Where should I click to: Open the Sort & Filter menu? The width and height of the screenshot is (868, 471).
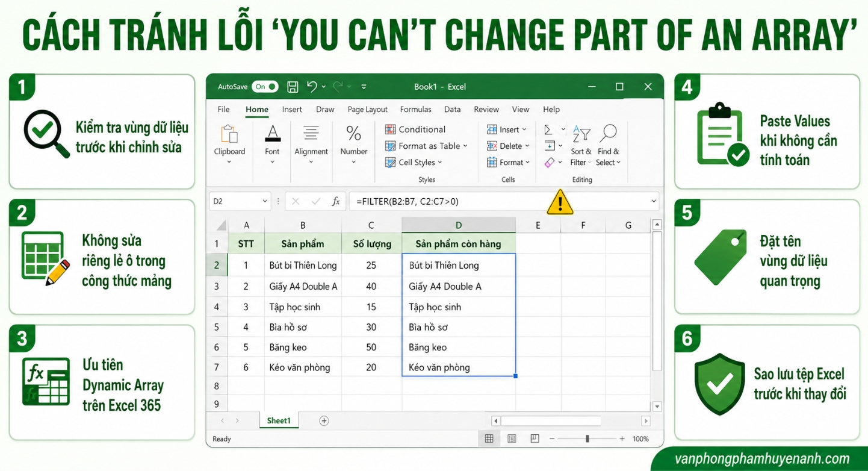[x=581, y=145]
